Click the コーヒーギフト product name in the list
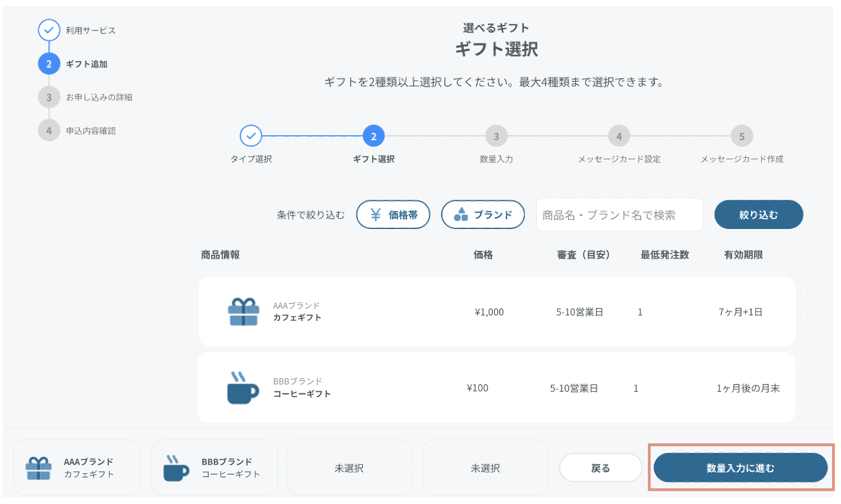 click(x=301, y=394)
